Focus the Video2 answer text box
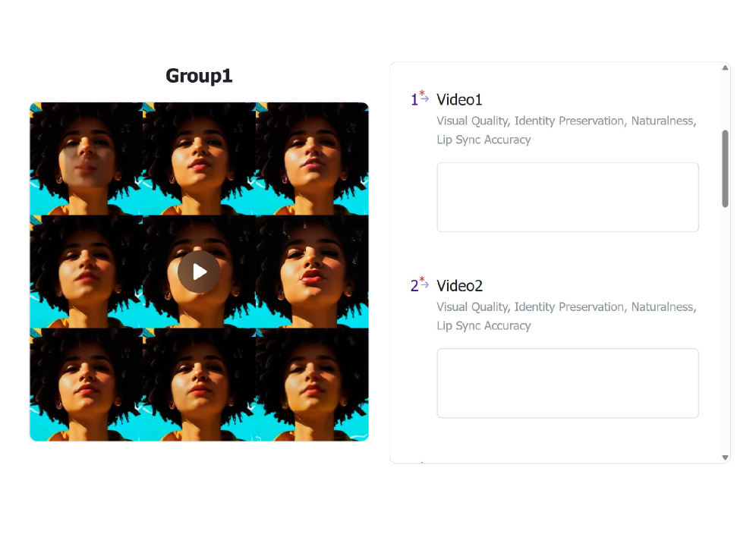 pos(567,383)
